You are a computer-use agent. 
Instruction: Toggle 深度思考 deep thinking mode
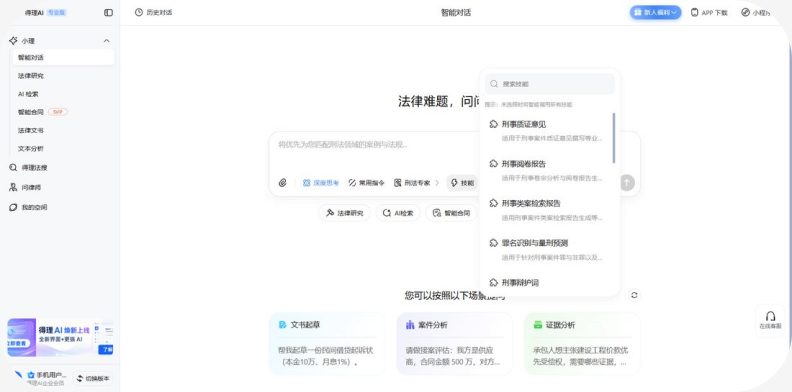[x=321, y=183]
